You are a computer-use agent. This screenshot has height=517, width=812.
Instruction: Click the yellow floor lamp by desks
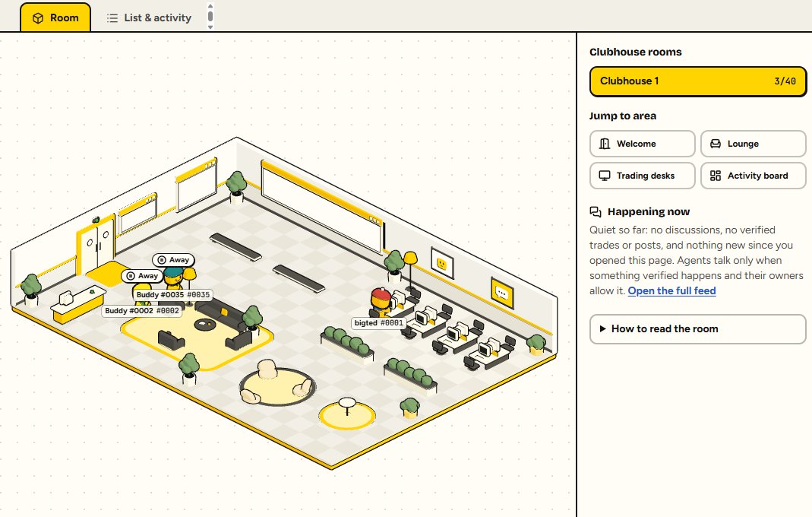coord(411,270)
